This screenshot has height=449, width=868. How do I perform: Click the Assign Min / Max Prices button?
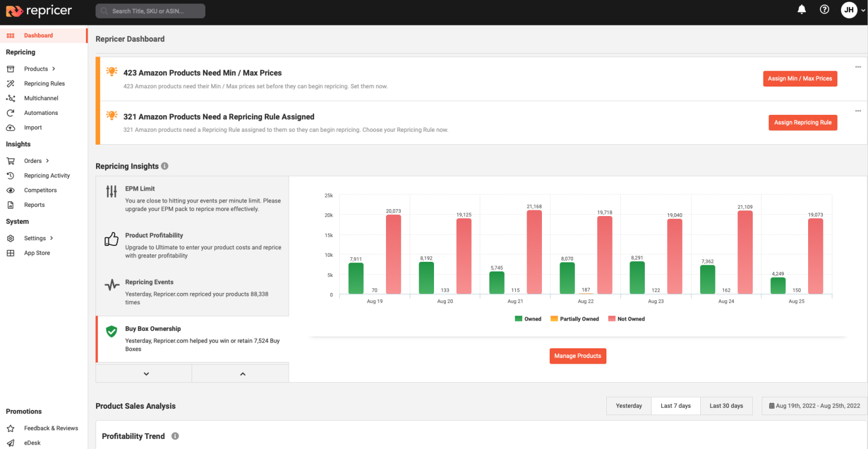coord(800,79)
